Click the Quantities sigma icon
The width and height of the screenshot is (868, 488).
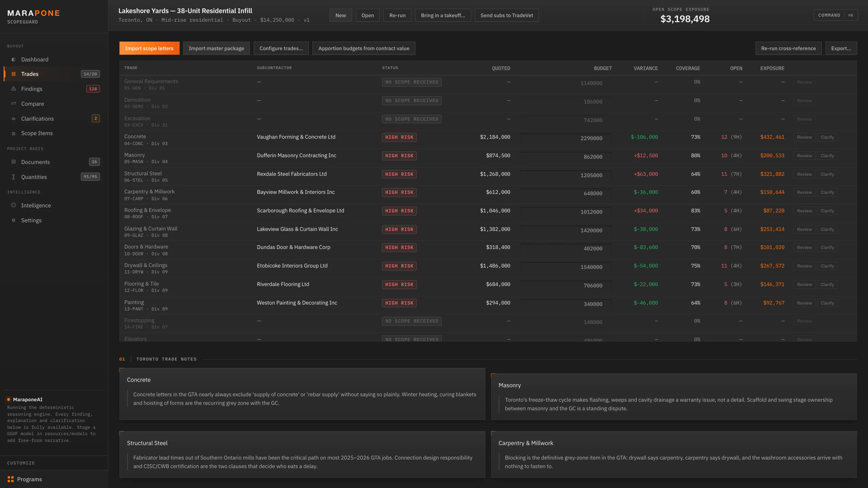coord(14,177)
